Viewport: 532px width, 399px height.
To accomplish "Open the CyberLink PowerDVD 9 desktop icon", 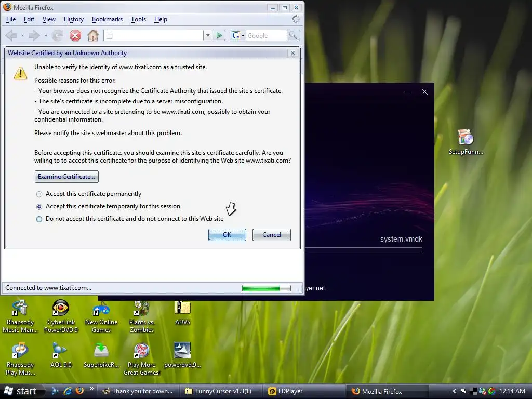I will pyautogui.click(x=61, y=316).
